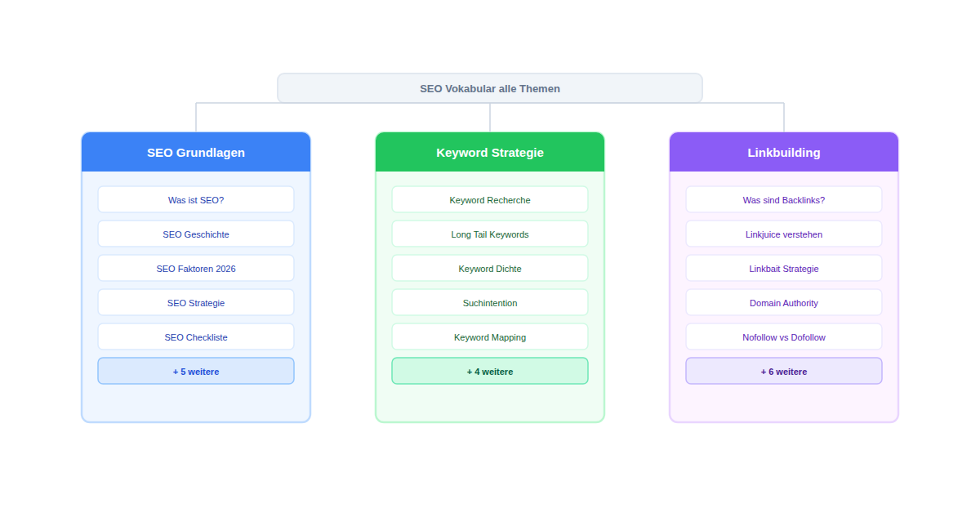Viewport: 980px width, 508px height.
Task: Open the Was ist SEO? topic
Action: pyautogui.click(x=196, y=200)
